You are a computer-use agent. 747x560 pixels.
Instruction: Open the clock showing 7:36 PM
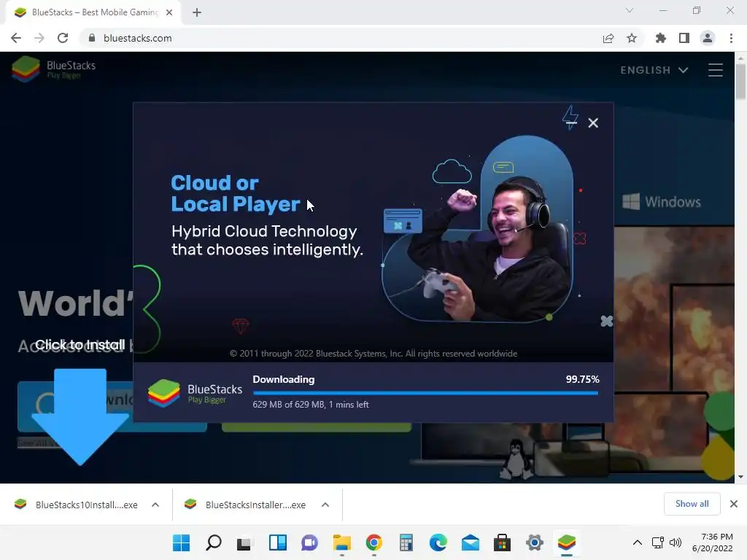[x=712, y=542]
